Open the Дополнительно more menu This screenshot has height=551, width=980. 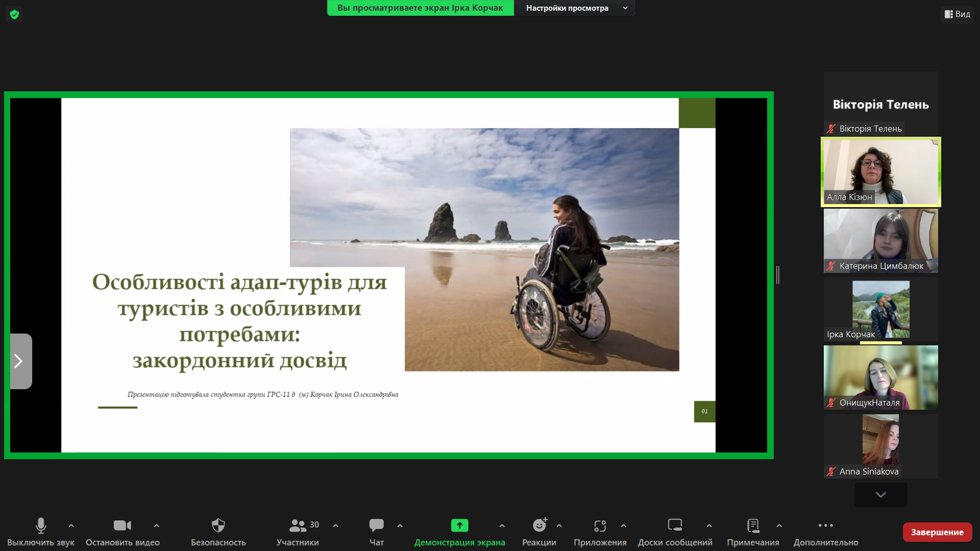(x=825, y=525)
